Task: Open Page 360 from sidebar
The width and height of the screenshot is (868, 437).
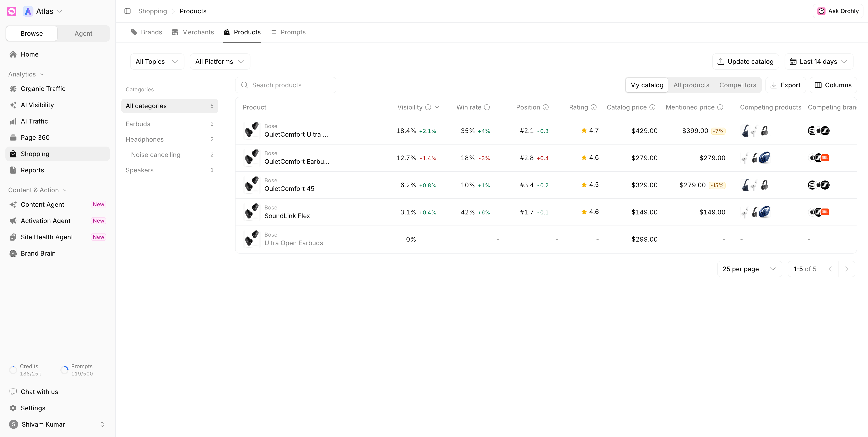Action: click(x=58, y=138)
